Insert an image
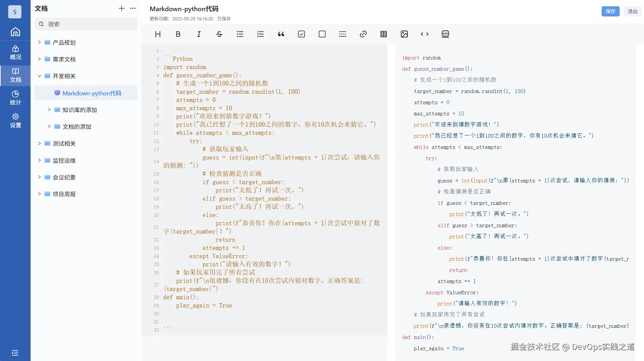This screenshot has height=361, width=644. tap(404, 34)
